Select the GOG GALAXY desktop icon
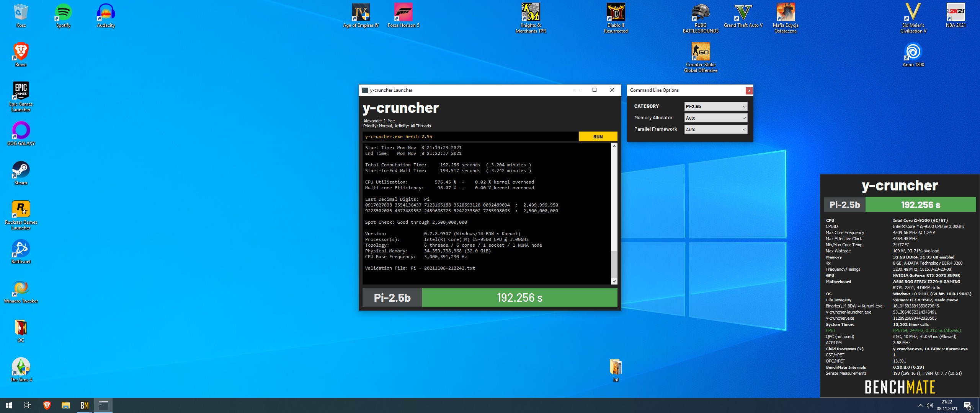 click(x=21, y=133)
